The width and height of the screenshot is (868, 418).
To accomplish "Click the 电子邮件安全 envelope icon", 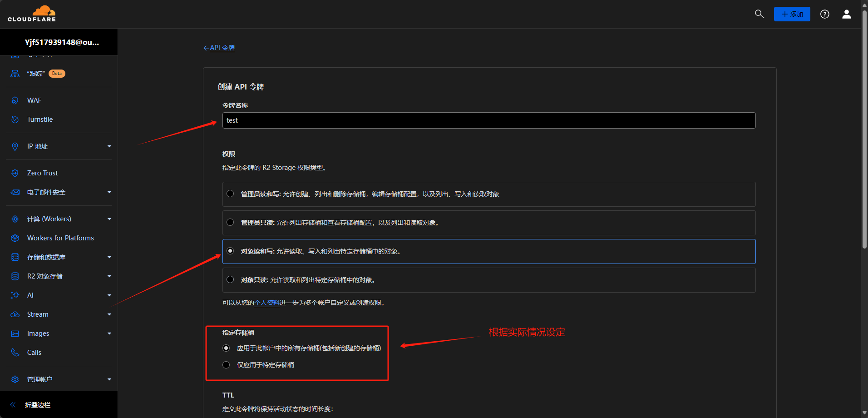I will [x=15, y=192].
